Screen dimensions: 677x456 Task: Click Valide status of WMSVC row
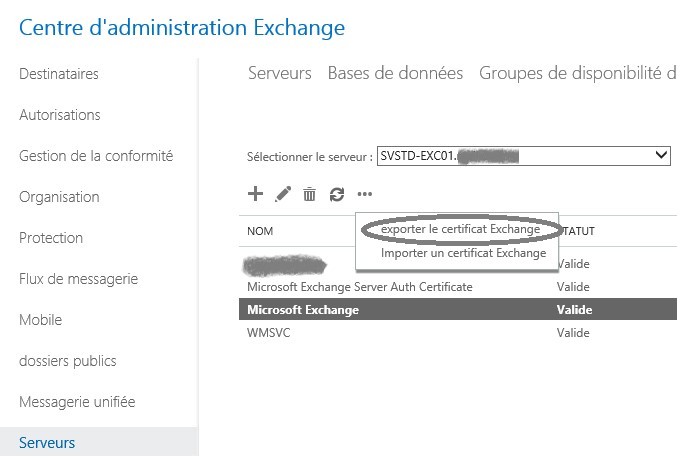[x=573, y=332]
